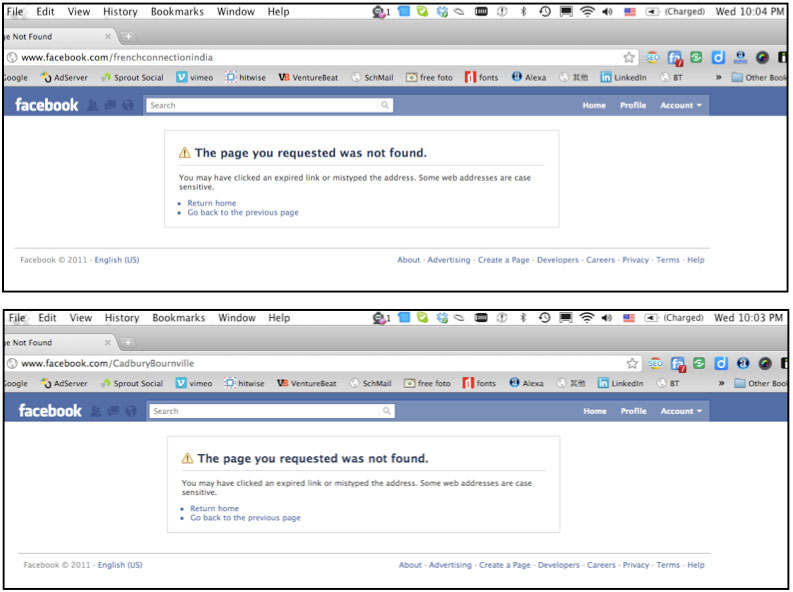
Task: Click friend requests icon on frenchconnectionindia page
Action: (x=92, y=105)
